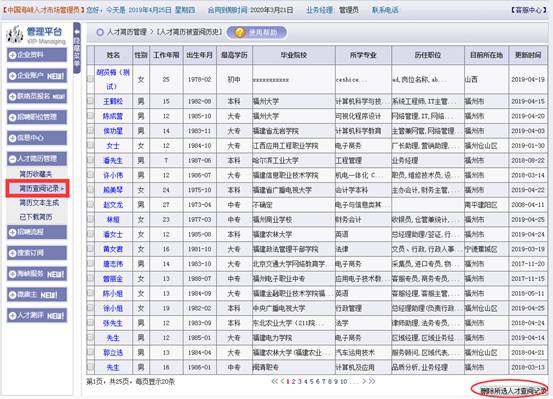The height and width of the screenshot is (399, 553).
Task: Click the 删除所选人才查阅记录 button
Action: (x=513, y=390)
